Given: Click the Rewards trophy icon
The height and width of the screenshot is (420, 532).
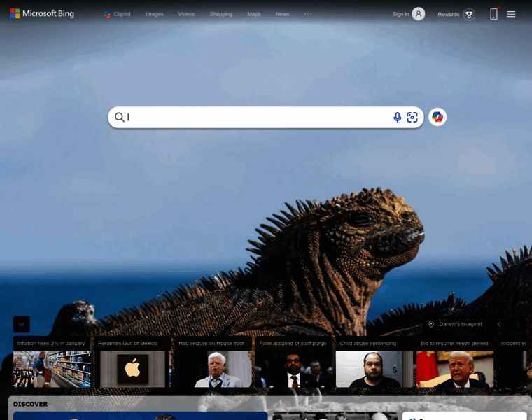Looking at the screenshot, I should pyautogui.click(x=469, y=15).
